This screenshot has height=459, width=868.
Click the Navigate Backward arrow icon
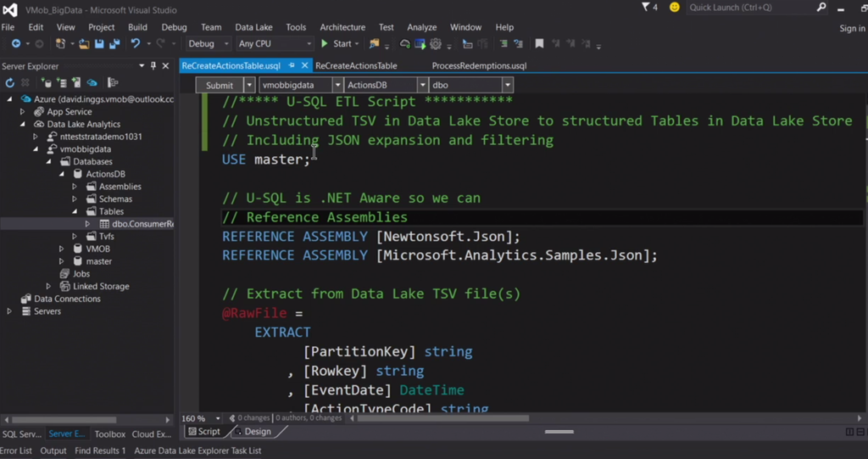pyautogui.click(x=15, y=44)
